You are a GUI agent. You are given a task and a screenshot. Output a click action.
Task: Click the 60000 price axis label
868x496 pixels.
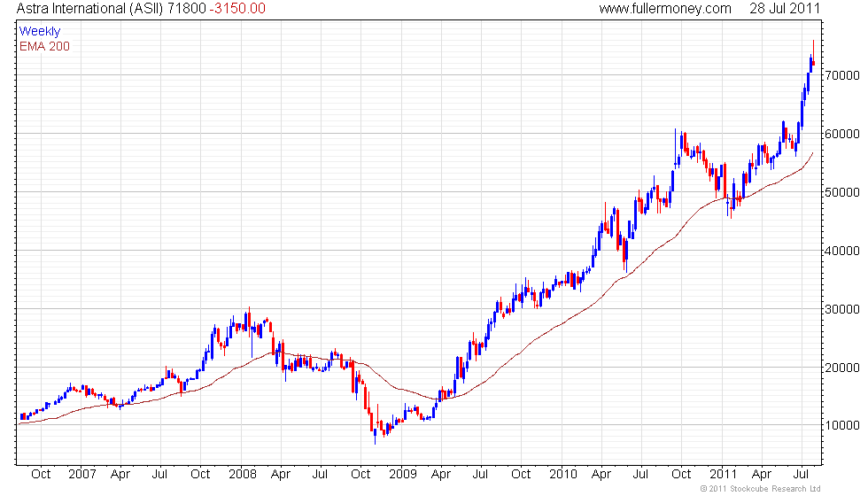pyautogui.click(x=842, y=134)
